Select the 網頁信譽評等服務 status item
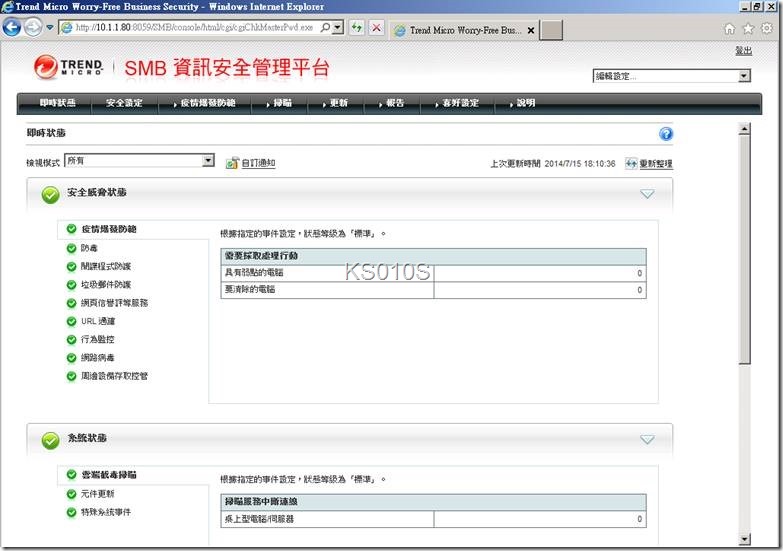 (x=114, y=303)
